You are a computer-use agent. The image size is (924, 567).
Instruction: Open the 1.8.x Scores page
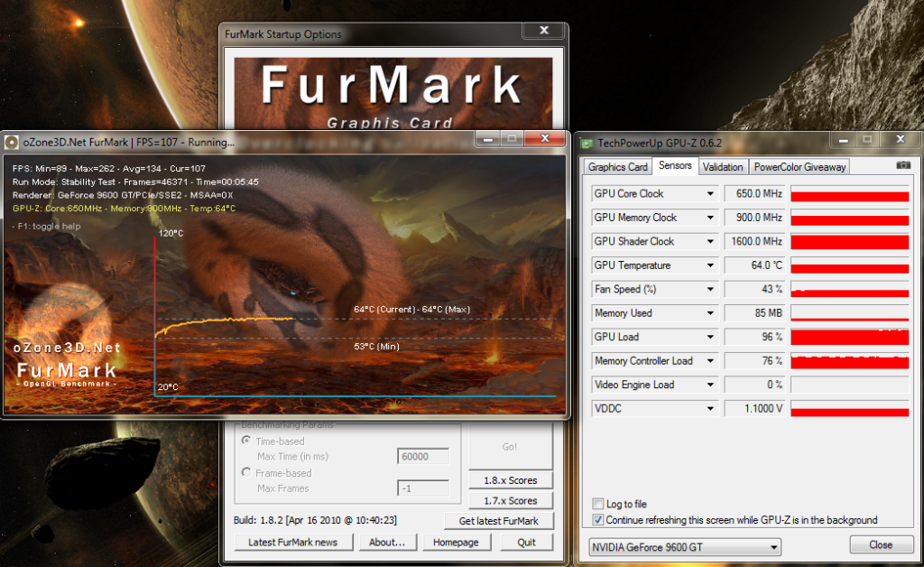click(511, 480)
